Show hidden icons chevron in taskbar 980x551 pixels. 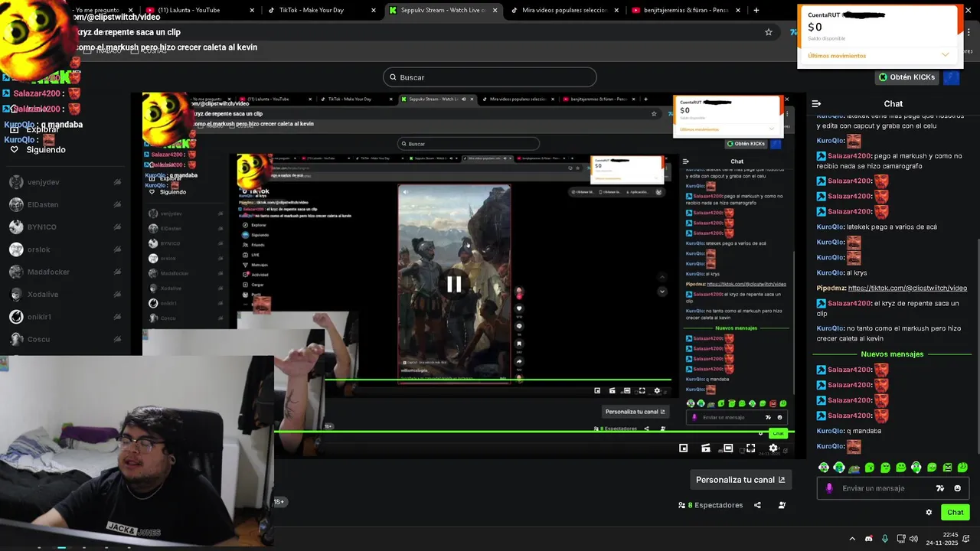tap(852, 539)
